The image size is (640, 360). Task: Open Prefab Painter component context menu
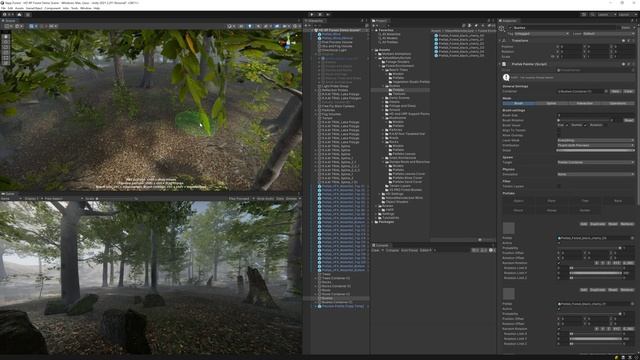click(633, 64)
